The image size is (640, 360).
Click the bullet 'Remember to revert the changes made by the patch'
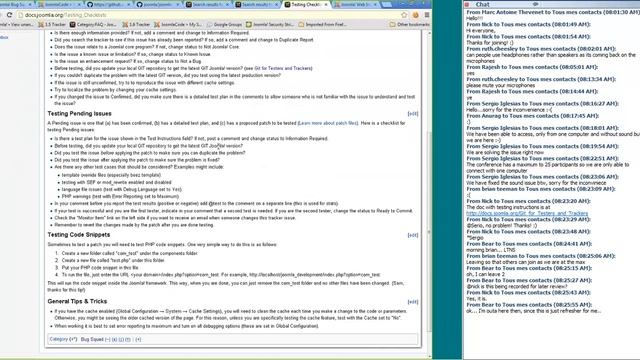134,225
